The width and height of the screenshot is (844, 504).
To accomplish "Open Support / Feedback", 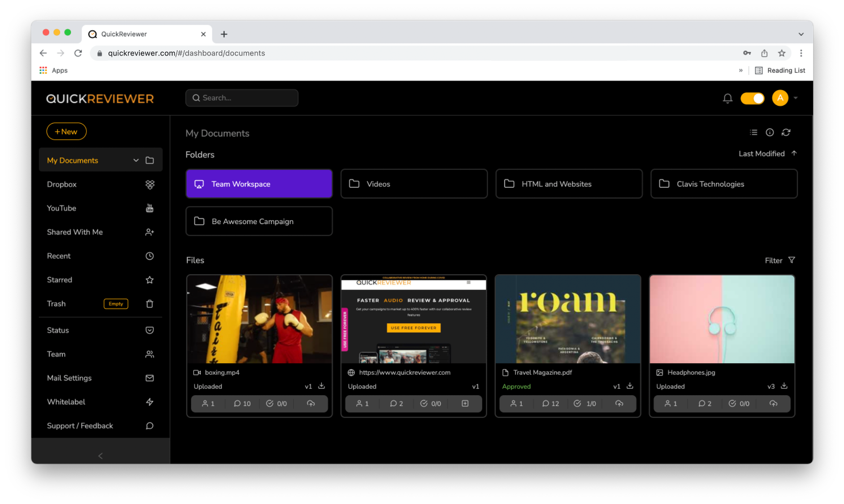I will click(100, 426).
